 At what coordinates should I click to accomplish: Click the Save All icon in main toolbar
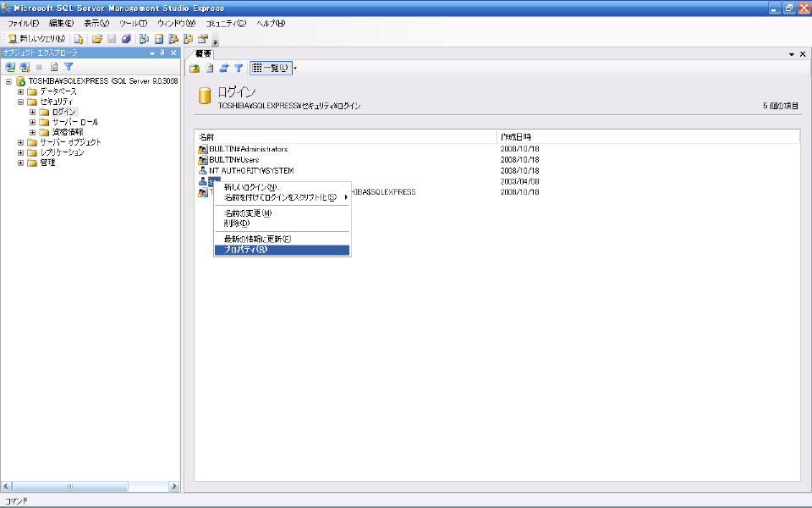click(x=126, y=39)
